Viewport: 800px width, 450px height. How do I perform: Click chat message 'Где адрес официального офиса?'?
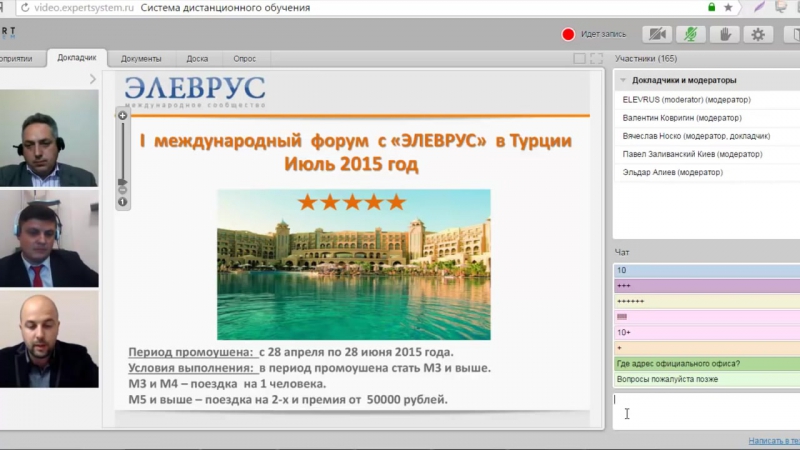pyautogui.click(x=707, y=364)
